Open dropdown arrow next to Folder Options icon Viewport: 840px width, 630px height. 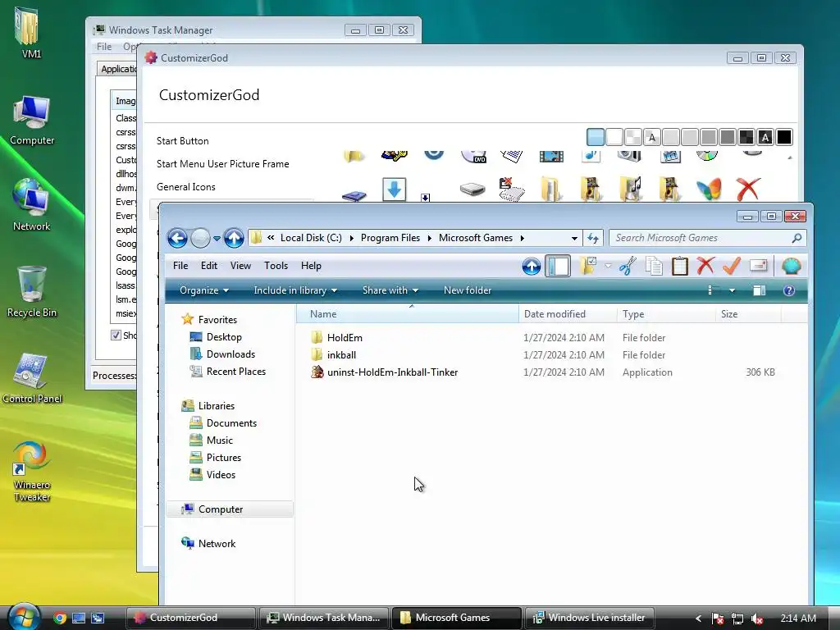608,266
